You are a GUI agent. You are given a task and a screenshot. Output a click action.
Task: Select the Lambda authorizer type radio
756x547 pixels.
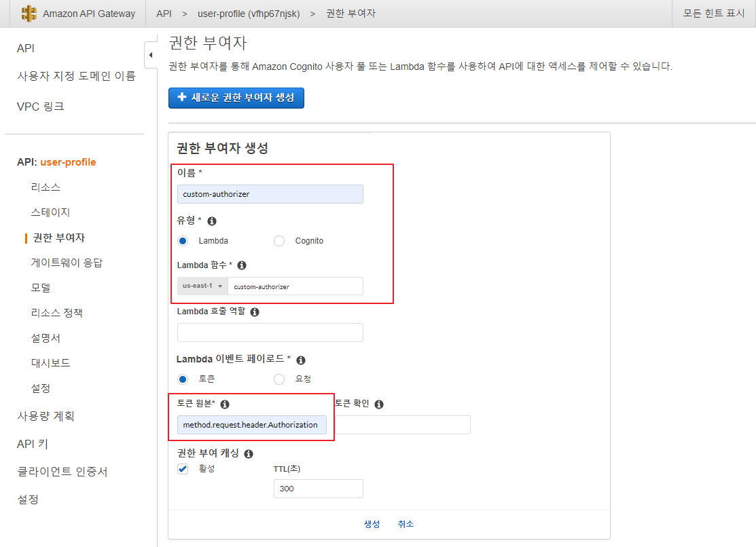pos(183,241)
